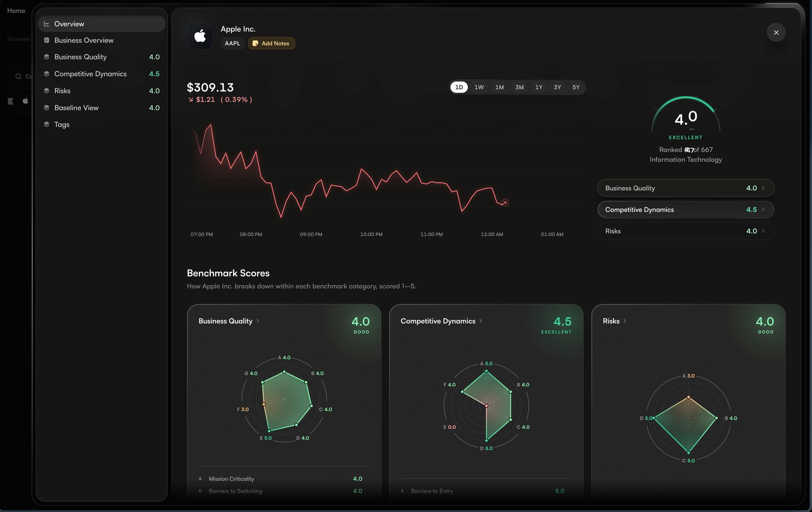Select Competitive Dynamics in the sidebar
Screen dimensions: 812x512
pos(101,74)
